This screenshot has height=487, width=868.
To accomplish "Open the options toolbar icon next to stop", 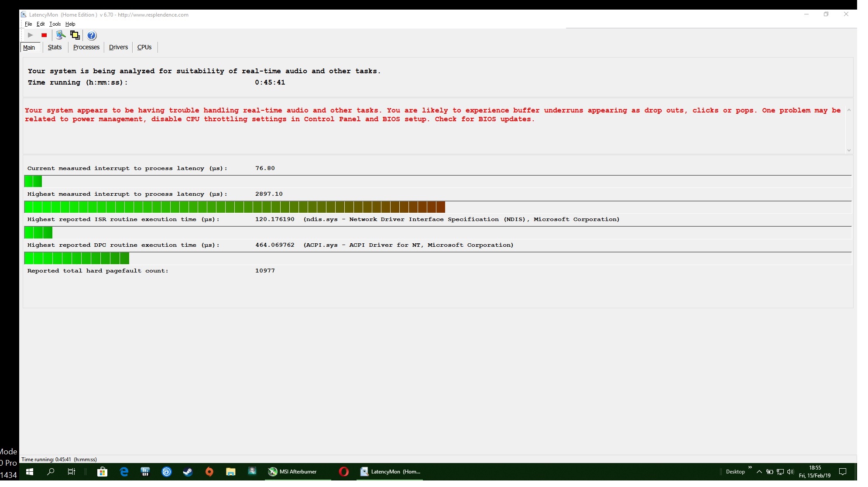I will tap(61, 35).
